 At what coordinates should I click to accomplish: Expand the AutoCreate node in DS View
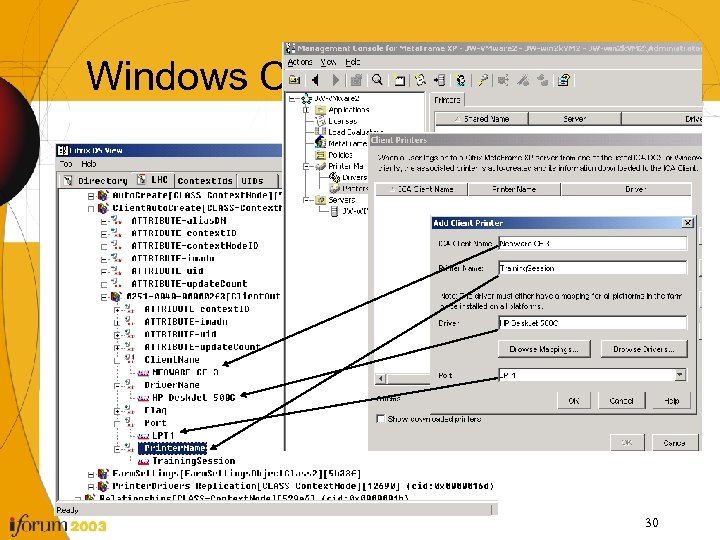point(91,196)
